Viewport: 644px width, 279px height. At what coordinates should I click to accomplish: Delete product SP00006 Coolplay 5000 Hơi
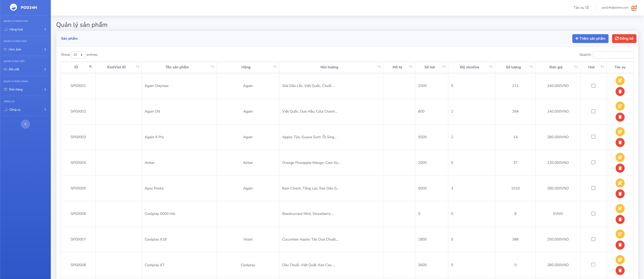(620, 219)
